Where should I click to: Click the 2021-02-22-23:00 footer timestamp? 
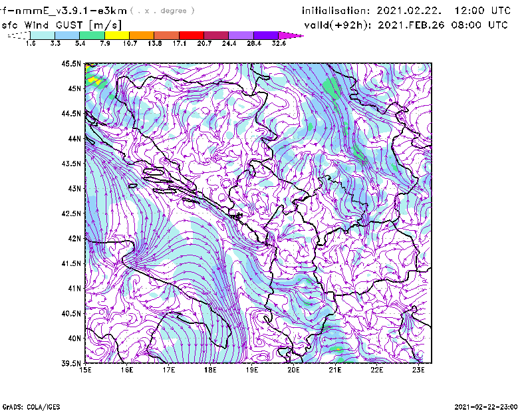click(x=486, y=407)
